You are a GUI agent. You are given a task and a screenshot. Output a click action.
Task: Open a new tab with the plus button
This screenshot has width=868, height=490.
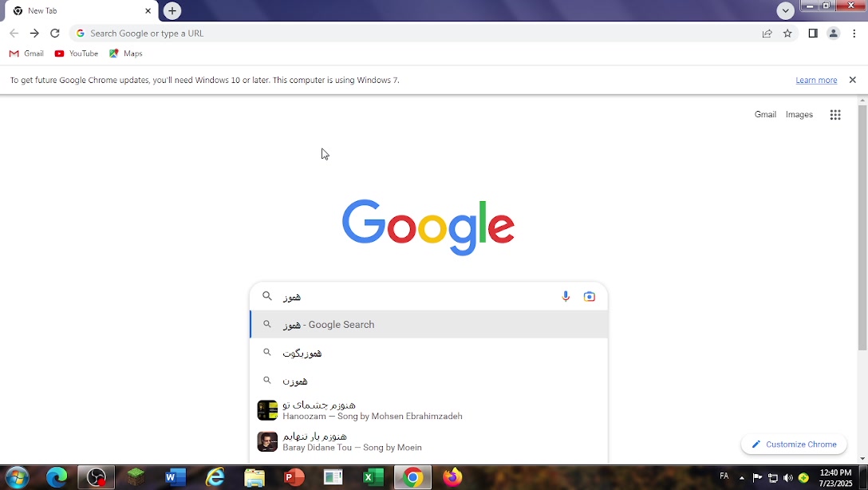pyautogui.click(x=172, y=10)
